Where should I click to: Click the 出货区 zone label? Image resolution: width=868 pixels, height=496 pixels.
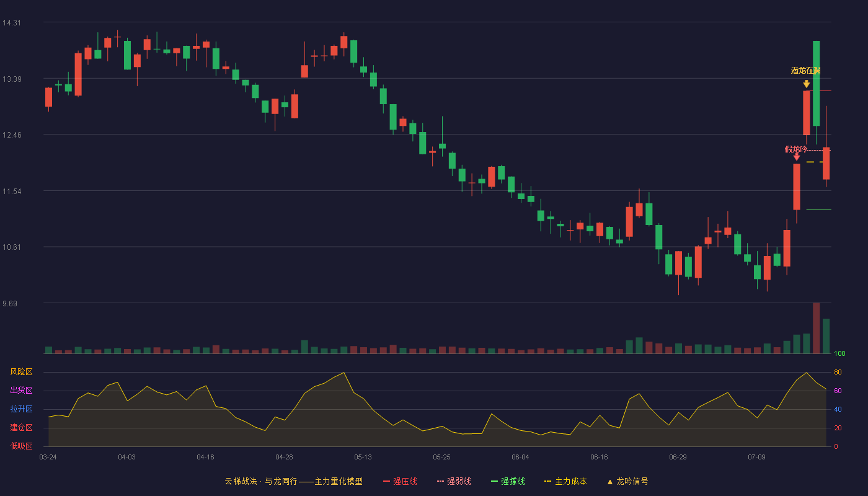pyautogui.click(x=21, y=391)
